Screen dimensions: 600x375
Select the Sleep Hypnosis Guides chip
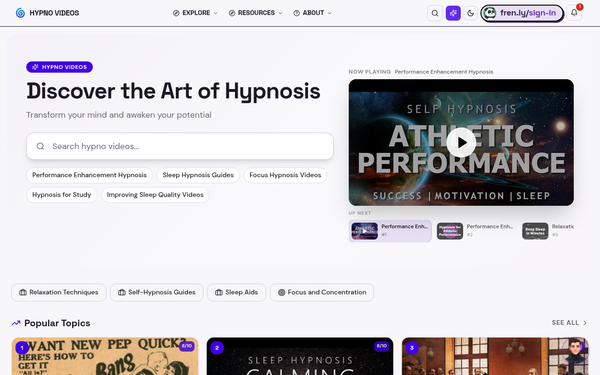(x=198, y=175)
